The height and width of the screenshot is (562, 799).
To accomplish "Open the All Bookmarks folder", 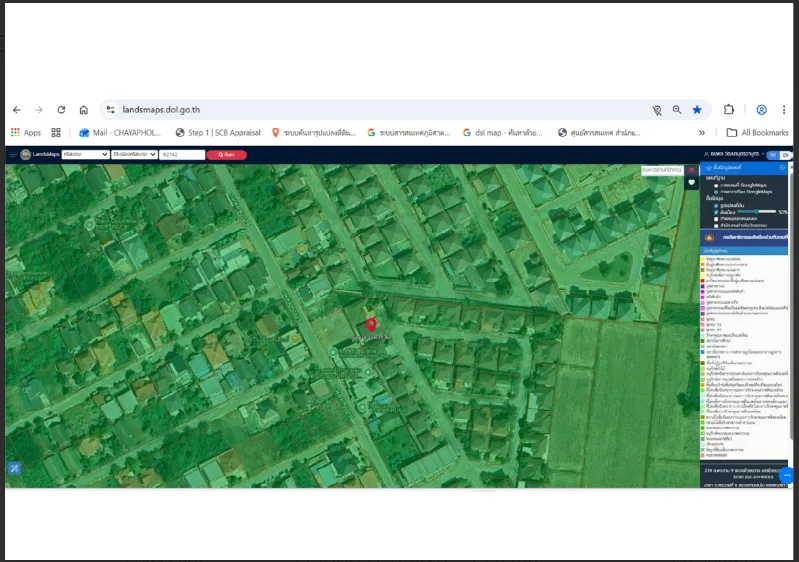I will (x=757, y=132).
